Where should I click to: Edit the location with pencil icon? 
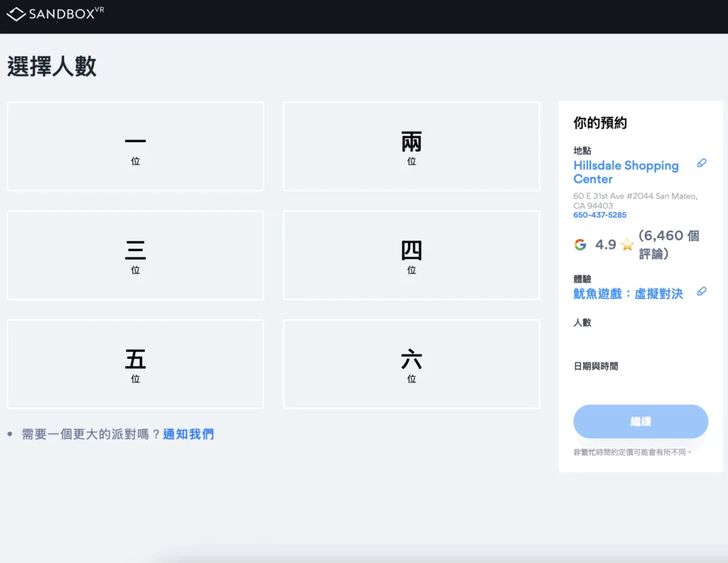coord(702,163)
